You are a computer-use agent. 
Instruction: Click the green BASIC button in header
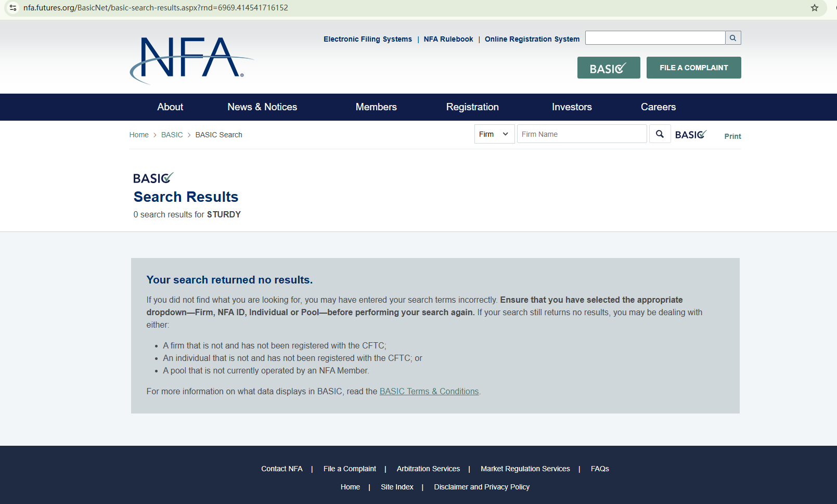click(x=609, y=68)
